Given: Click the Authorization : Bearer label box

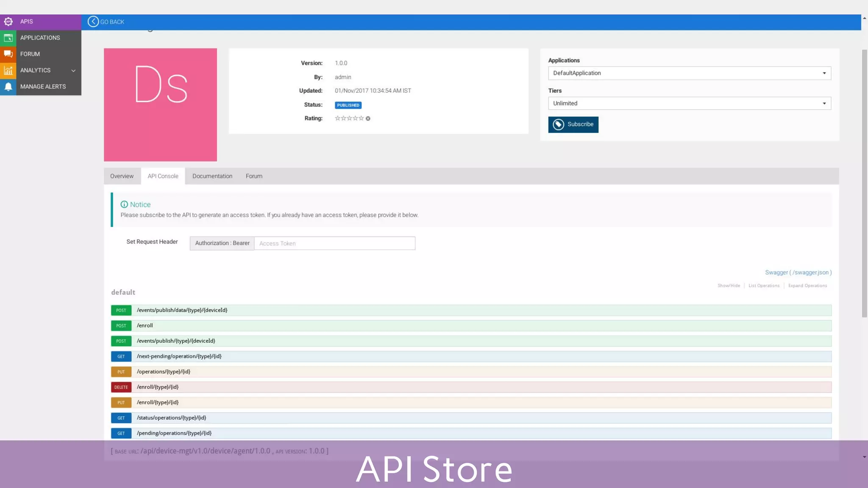Looking at the screenshot, I should 222,243.
